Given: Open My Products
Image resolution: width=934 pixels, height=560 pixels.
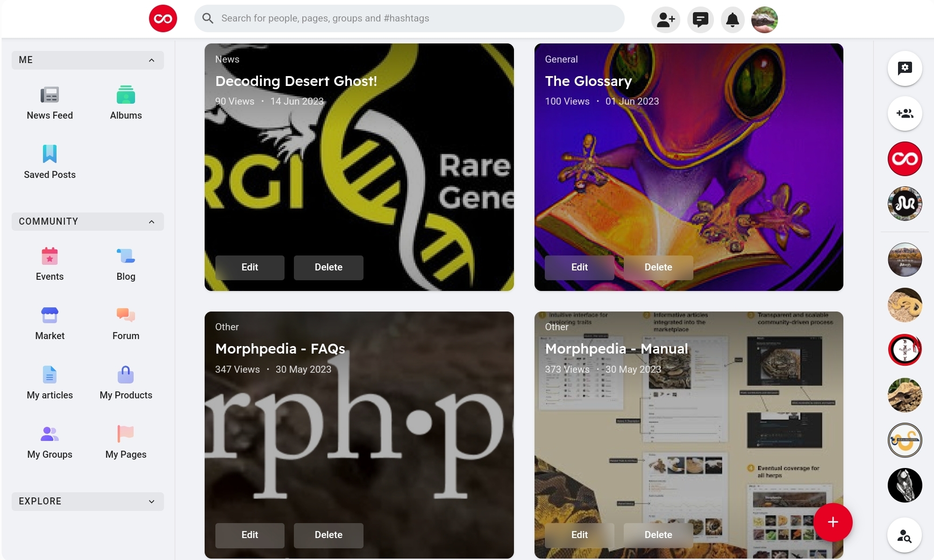Looking at the screenshot, I should [x=126, y=383].
